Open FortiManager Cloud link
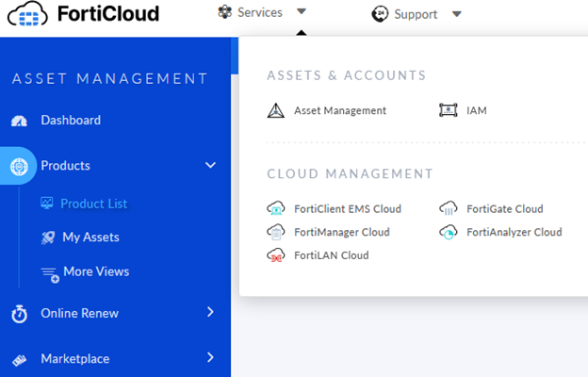Viewport: 588px width, 377px height. coord(342,232)
